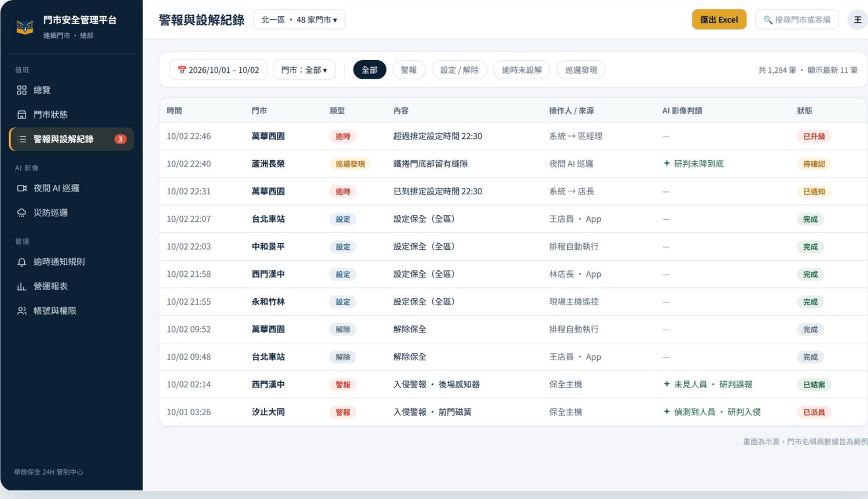Select the 設定 / 解除 filter tab
Screen dimensions: 868x499
[459, 70]
